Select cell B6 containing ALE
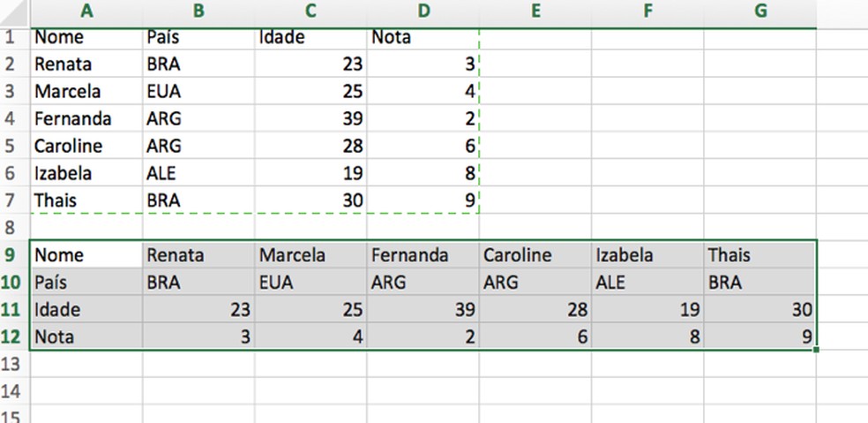868x423 pixels. (x=198, y=173)
